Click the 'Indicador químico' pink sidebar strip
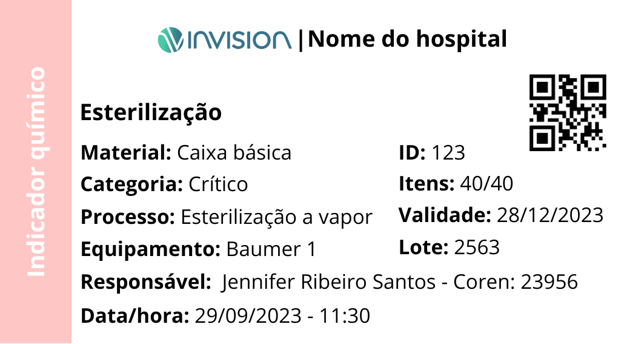Viewport: 644px width, 344px height. pyautogui.click(x=36, y=172)
